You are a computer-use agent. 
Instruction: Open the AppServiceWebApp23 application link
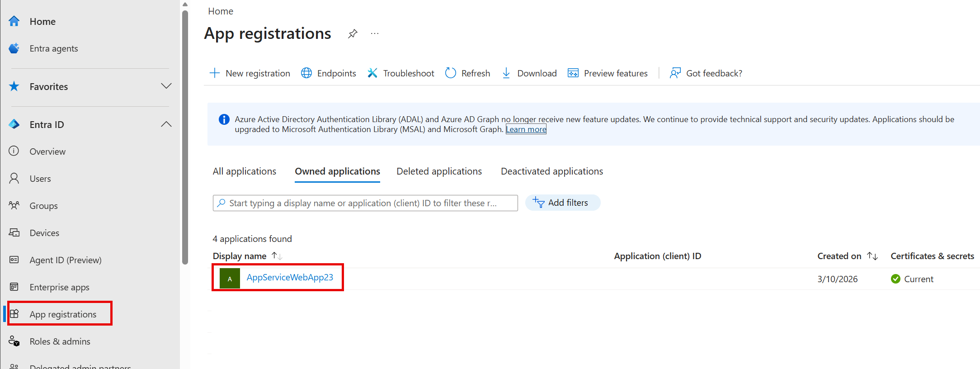[290, 277]
